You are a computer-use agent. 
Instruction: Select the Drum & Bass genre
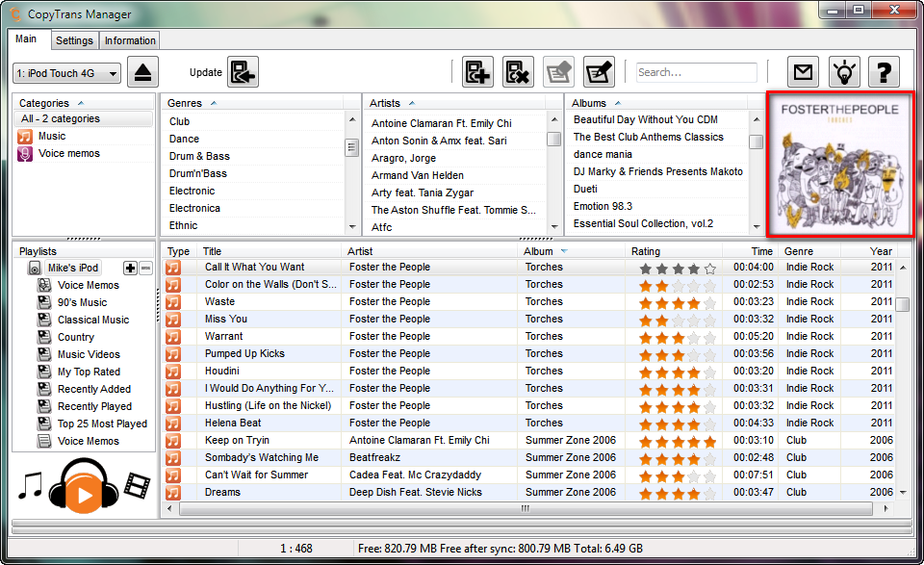(x=199, y=156)
